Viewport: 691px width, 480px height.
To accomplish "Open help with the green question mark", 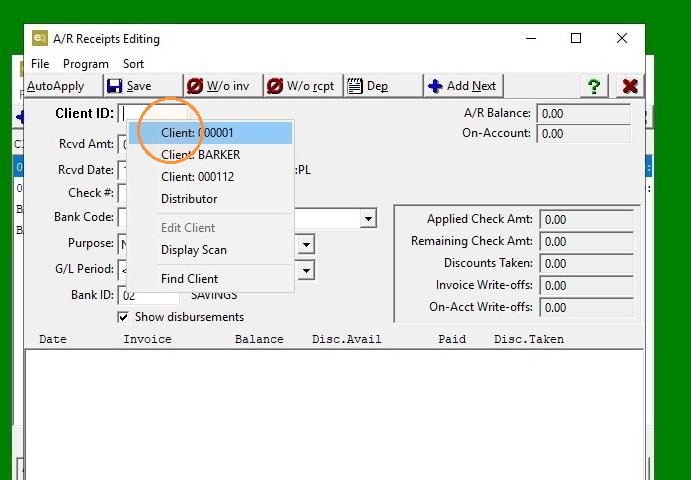I will click(x=594, y=86).
